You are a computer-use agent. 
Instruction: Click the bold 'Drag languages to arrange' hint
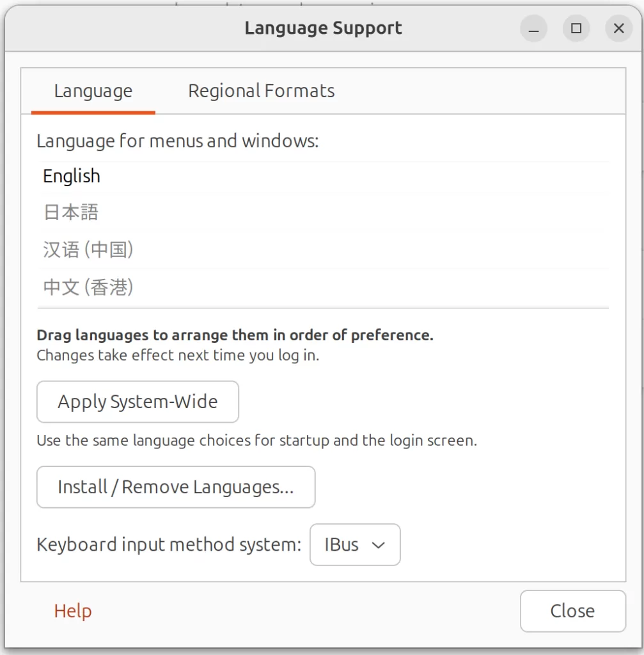tap(235, 335)
